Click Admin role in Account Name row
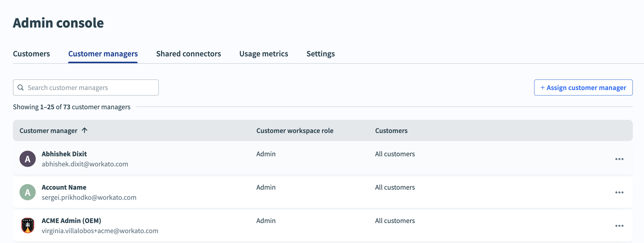Viewport: 644px width, 243px height. coord(266,187)
